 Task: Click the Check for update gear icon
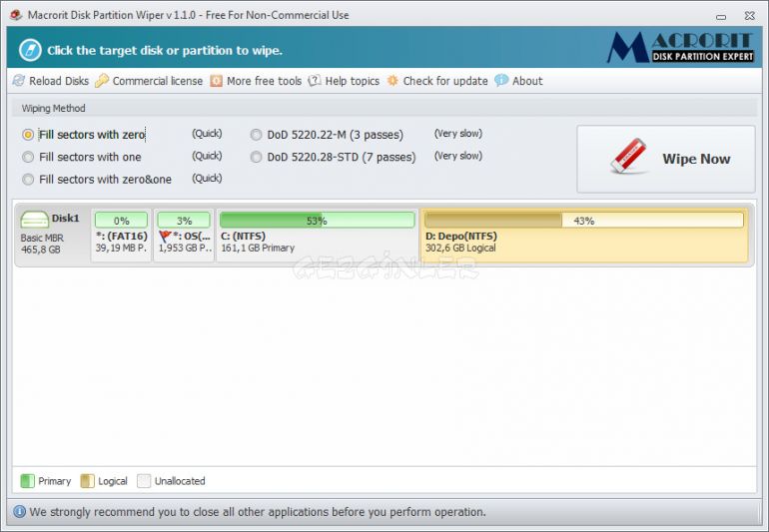[392, 81]
